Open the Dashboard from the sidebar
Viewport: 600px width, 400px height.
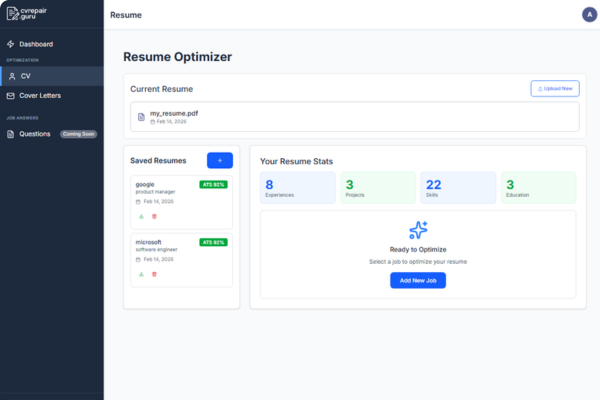52,44
